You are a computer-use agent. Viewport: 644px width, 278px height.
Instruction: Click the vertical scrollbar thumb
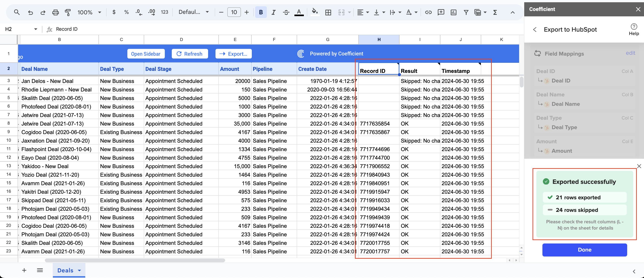click(x=521, y=82)
